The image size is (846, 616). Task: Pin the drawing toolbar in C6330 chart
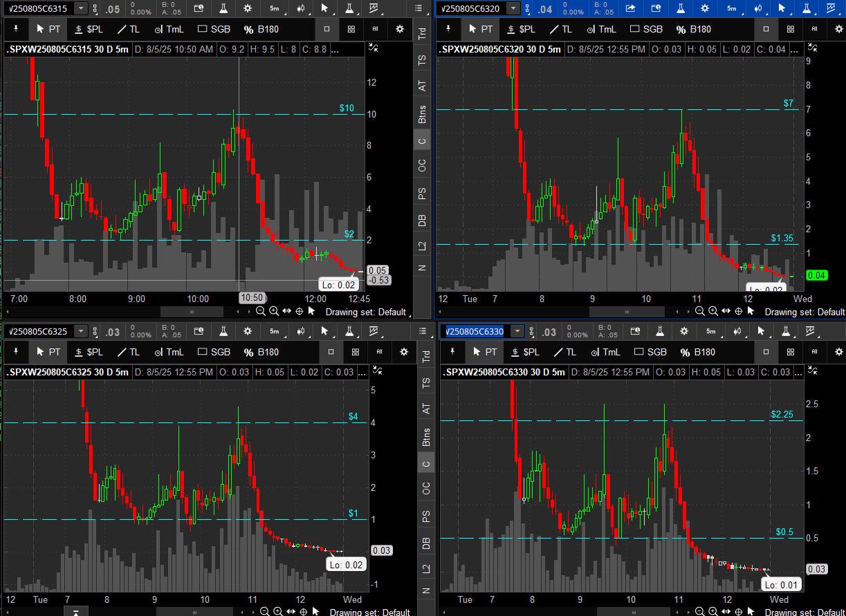(452, 352)
